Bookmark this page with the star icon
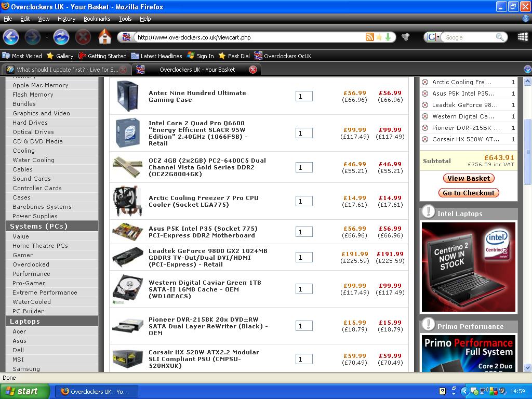 pyautogui.click(x=379, y=37)
